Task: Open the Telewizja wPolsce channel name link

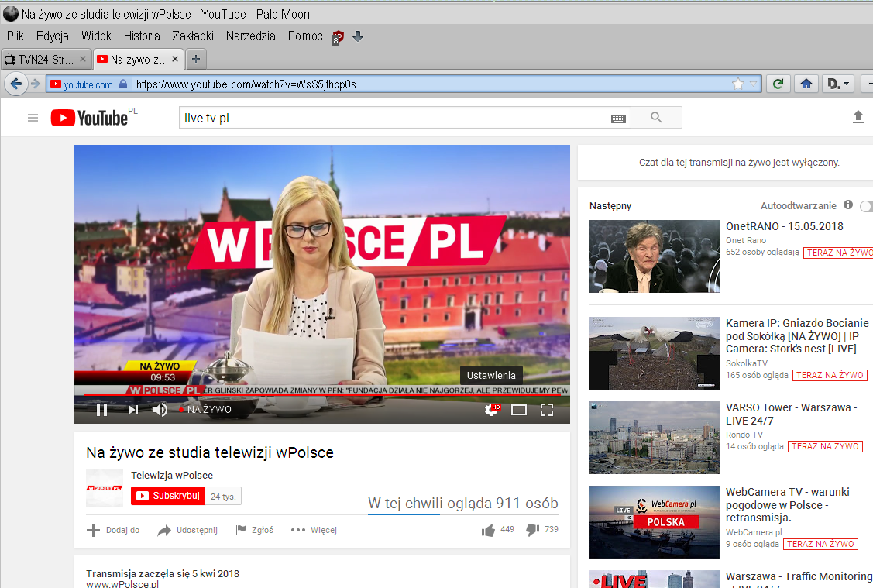Action: pyautogui.click(x=172, y=475)
